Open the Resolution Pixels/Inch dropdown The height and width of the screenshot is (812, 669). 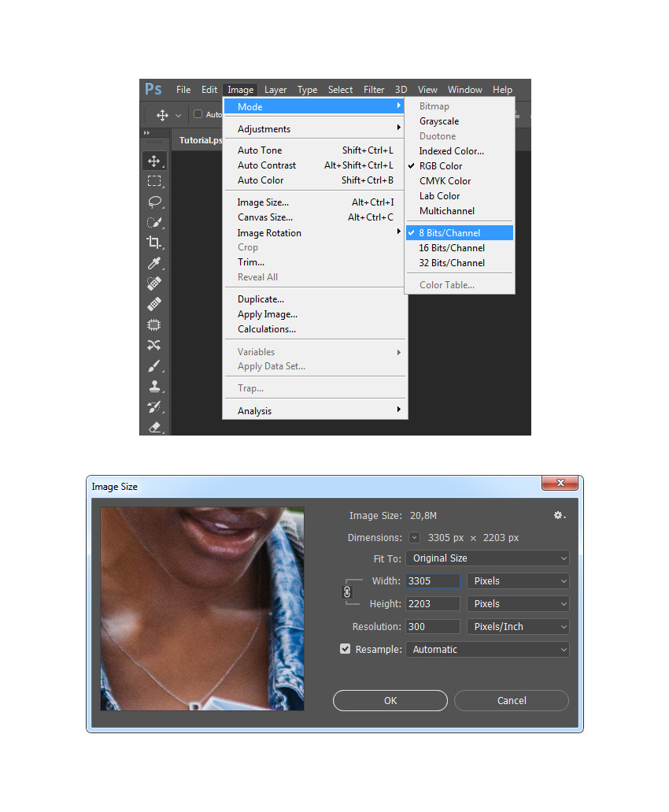pos(518,627)
